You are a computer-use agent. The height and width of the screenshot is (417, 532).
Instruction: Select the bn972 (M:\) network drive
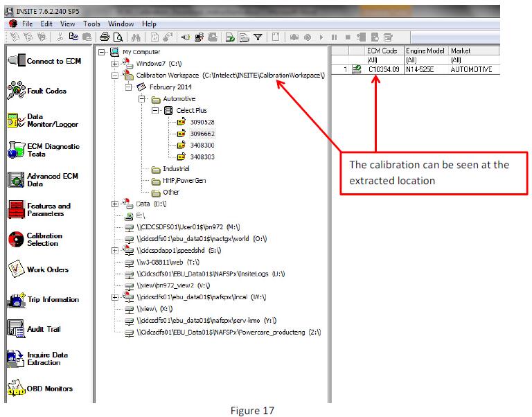(188, 227)
